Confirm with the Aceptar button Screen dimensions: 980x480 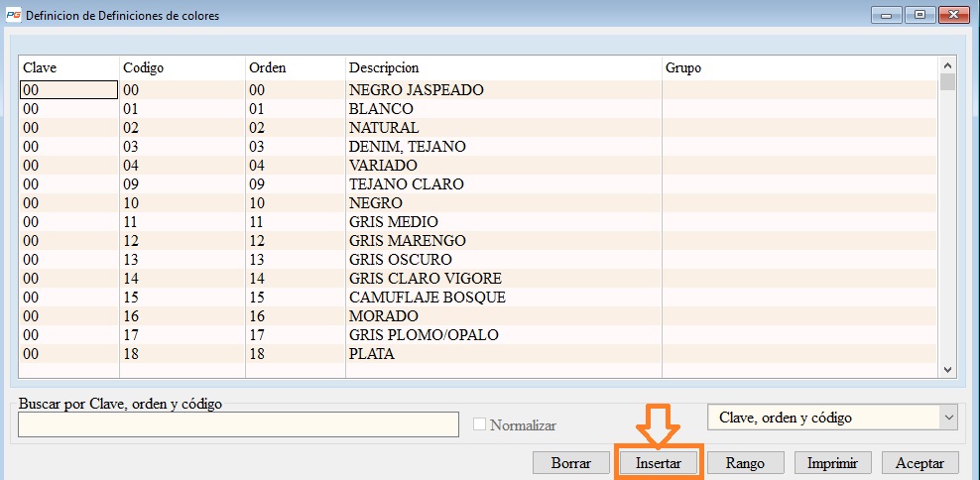tap(919, 463)
